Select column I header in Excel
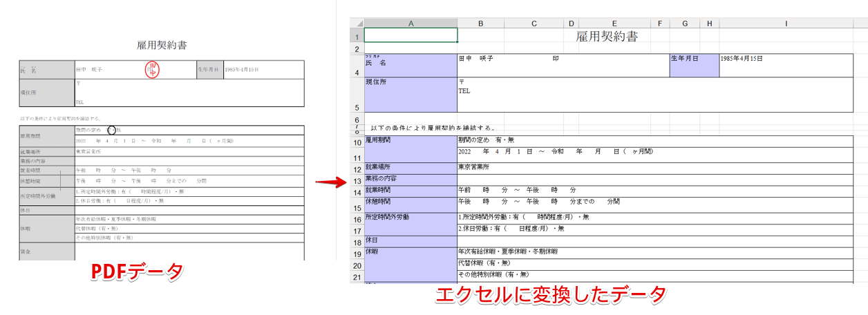This screenshot has height=315, width=868. tap(786, 23)
